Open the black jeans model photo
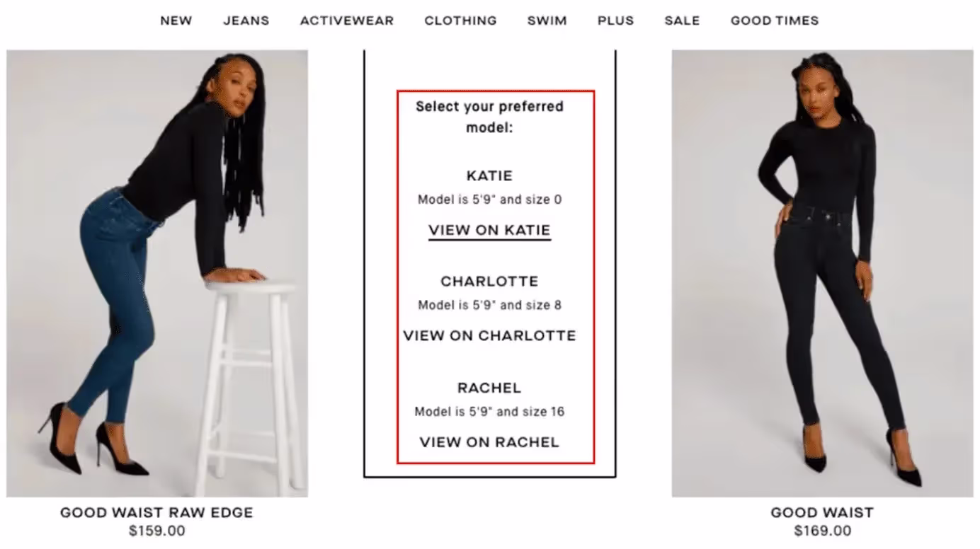This screenshot has width=980, height=549. 822,273
